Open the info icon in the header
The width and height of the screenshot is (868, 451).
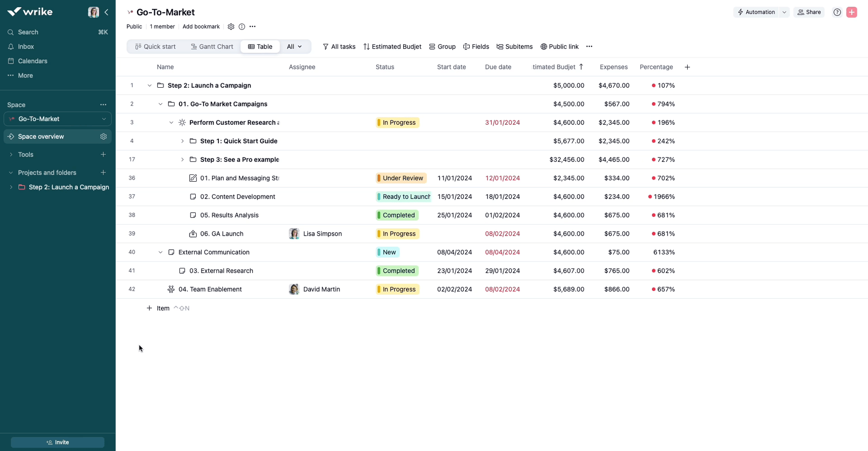tap(242, 27)
